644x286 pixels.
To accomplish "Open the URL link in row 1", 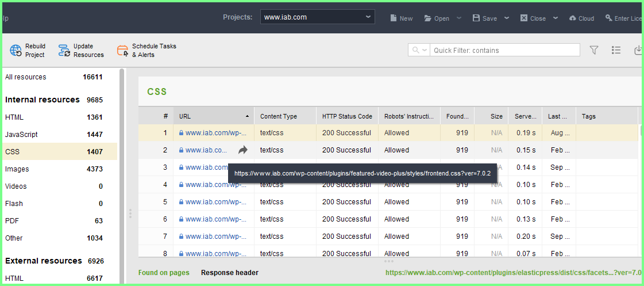I will coord(216,133).
